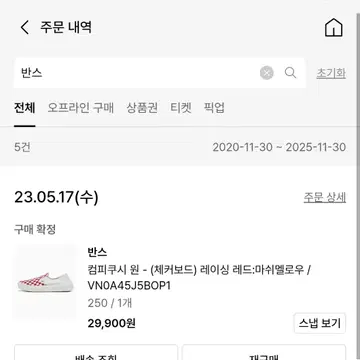This screenshot has height=360, width=360.
Task: Select the 전체 tab
Action: [25, 108]
